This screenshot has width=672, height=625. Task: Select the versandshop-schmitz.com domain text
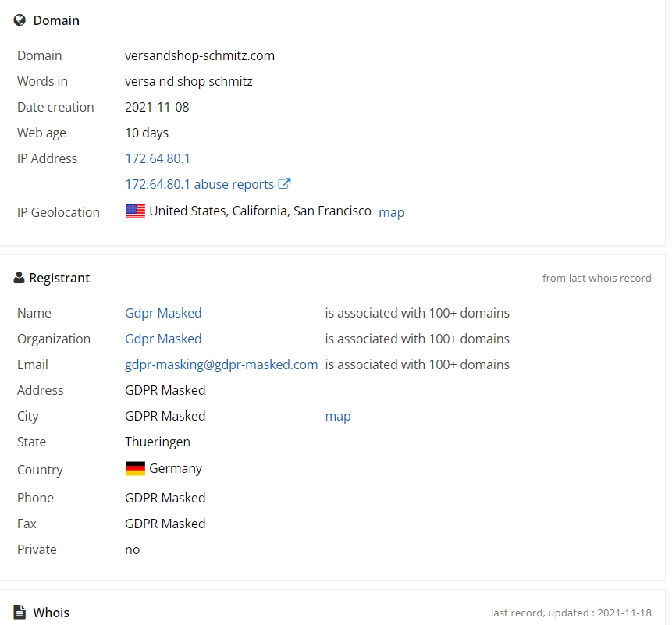[200, 55]
